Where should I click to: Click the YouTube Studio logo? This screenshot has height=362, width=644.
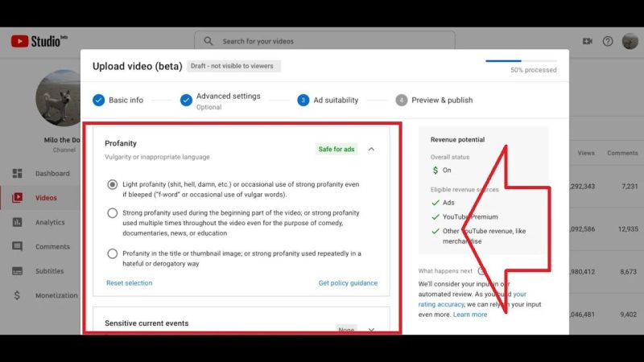click(x=39, y=41)
